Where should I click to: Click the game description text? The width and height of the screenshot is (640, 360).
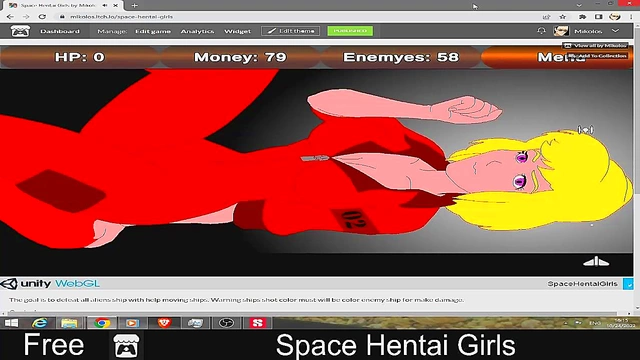coord(236,300)
